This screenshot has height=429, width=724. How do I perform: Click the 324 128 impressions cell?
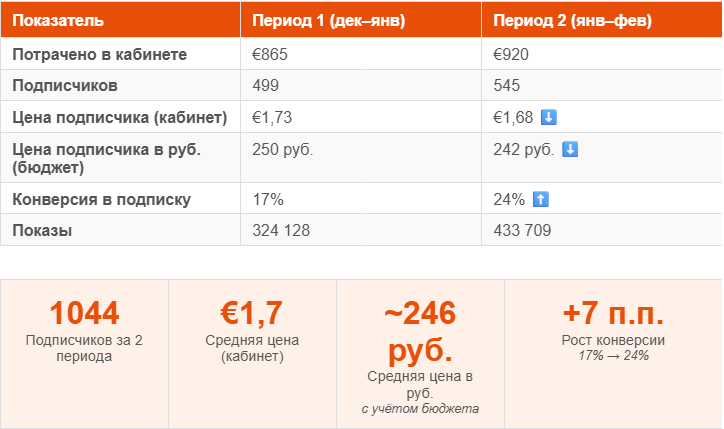point(282,230)
